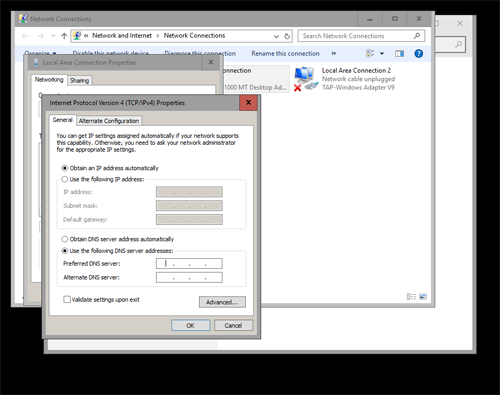
Task: Toggle the preview pane icon
Action: [x=399, y=53]
